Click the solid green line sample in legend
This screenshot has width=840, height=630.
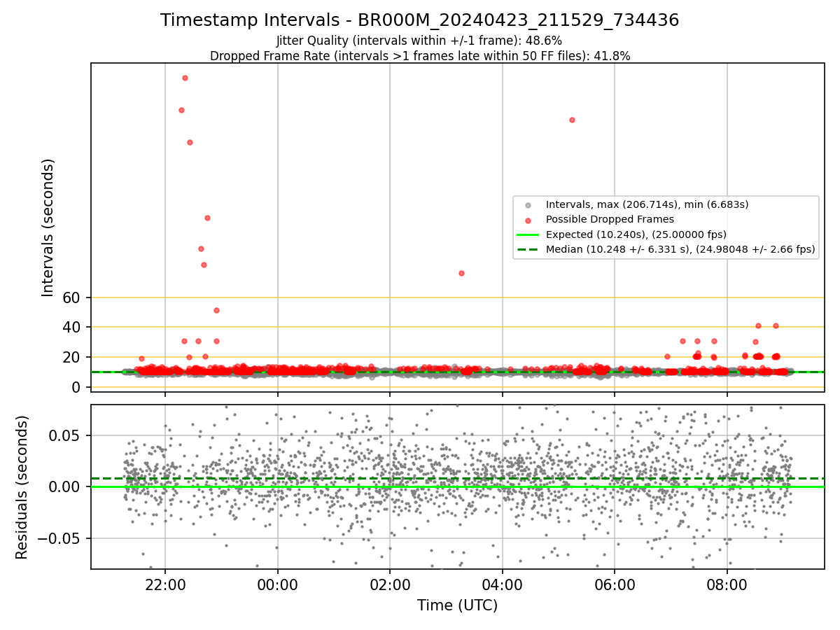pos(528,234)
